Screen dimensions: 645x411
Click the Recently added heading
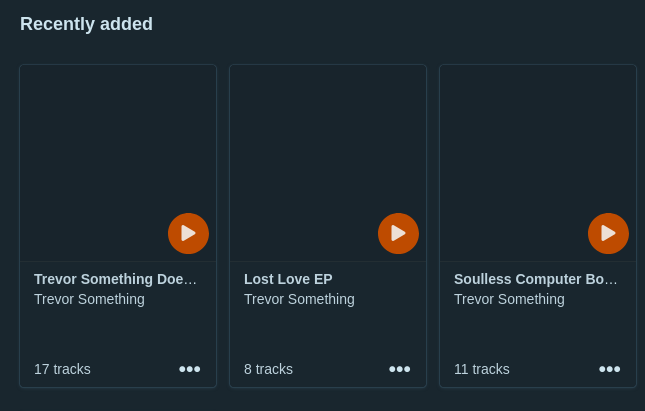coord(86,24)
